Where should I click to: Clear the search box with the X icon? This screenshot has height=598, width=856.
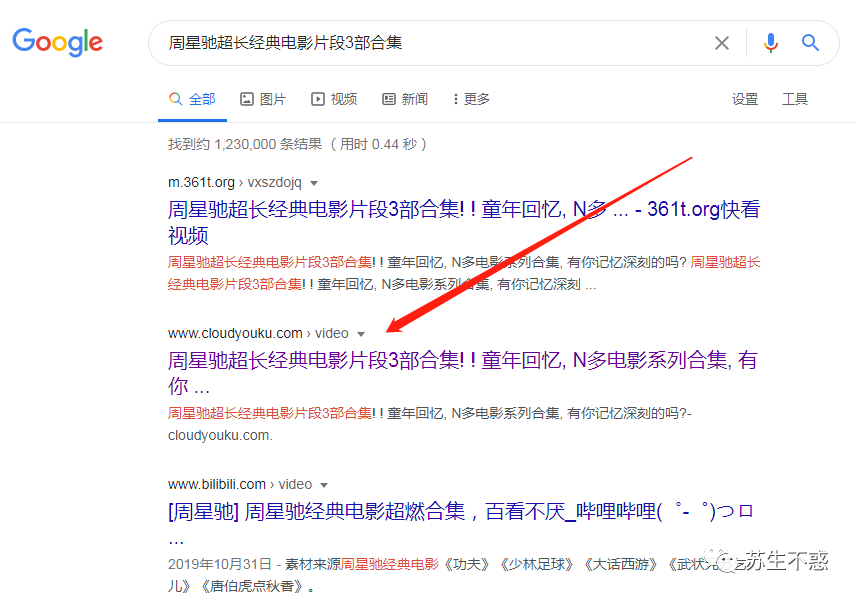click(722, 43)
